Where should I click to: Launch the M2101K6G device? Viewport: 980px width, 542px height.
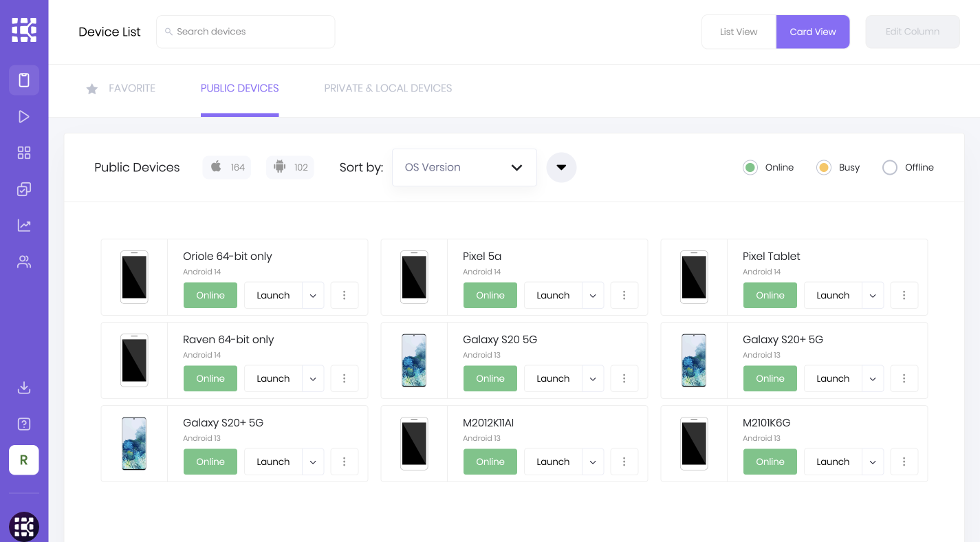point(834,462)
